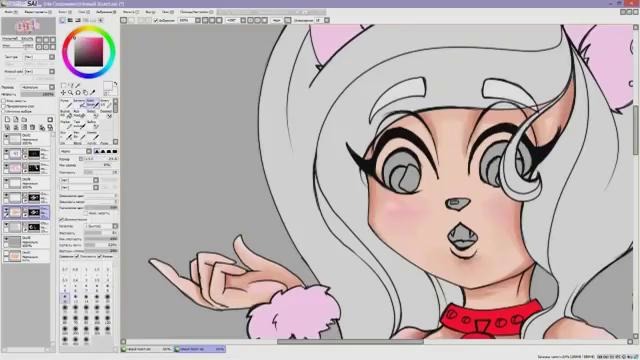Open the Вид (View) menu
The height and width of the screenshot is (360, 640).
click(x=150, y=12)
